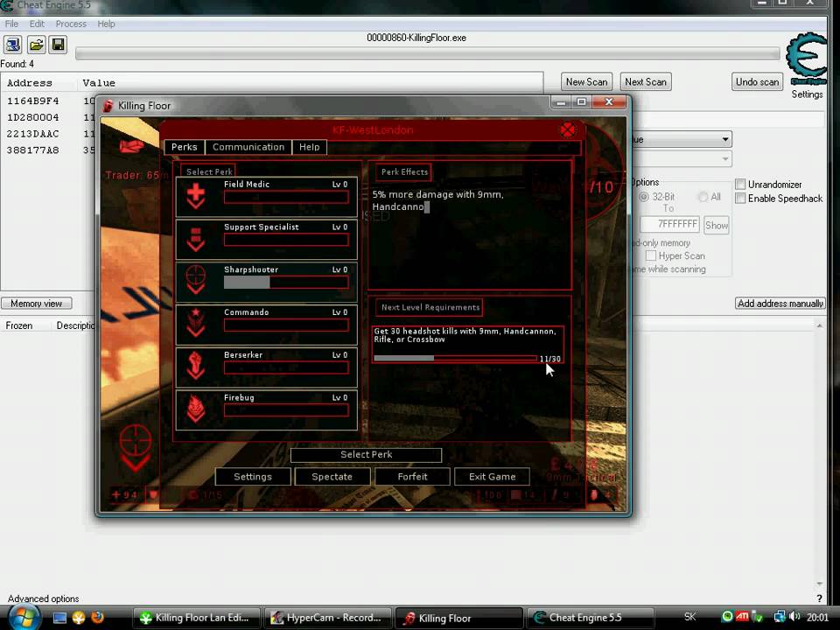
Task: Click the Show Desktop quick launch icon
Action: [x=60, y=618]
